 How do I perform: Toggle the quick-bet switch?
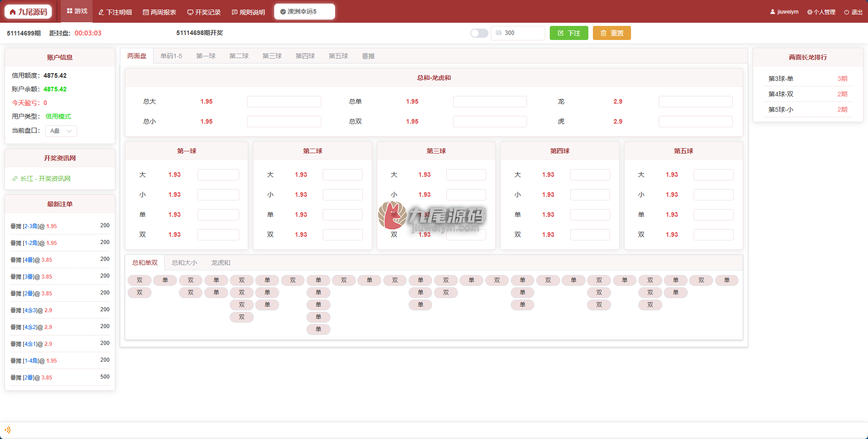(x=479, y=33)
